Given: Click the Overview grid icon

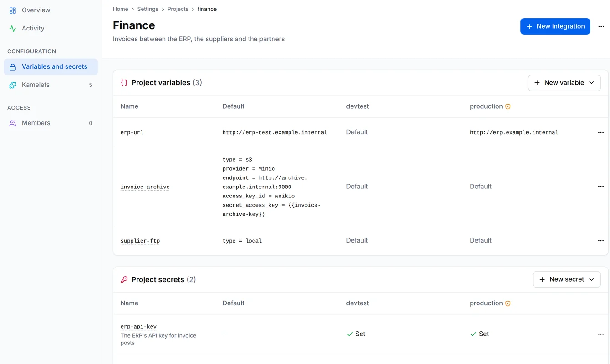Looking at the screenshot, I should point(13,10).
